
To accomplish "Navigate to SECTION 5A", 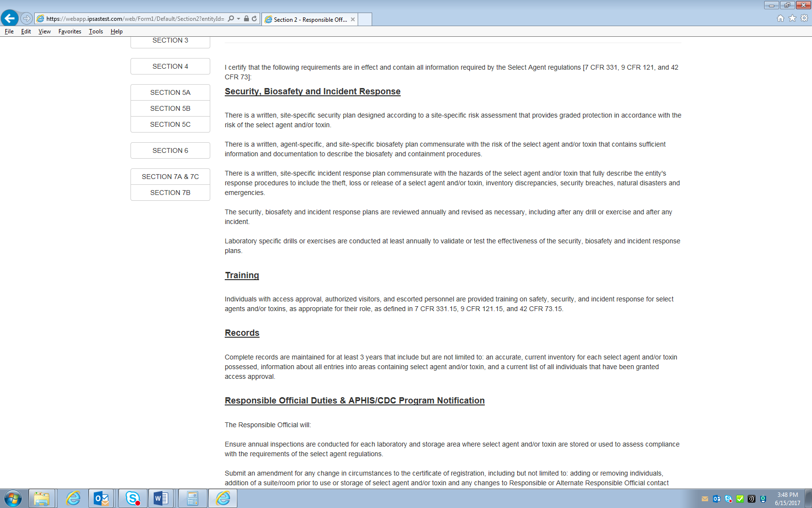I will click(170, 92).
